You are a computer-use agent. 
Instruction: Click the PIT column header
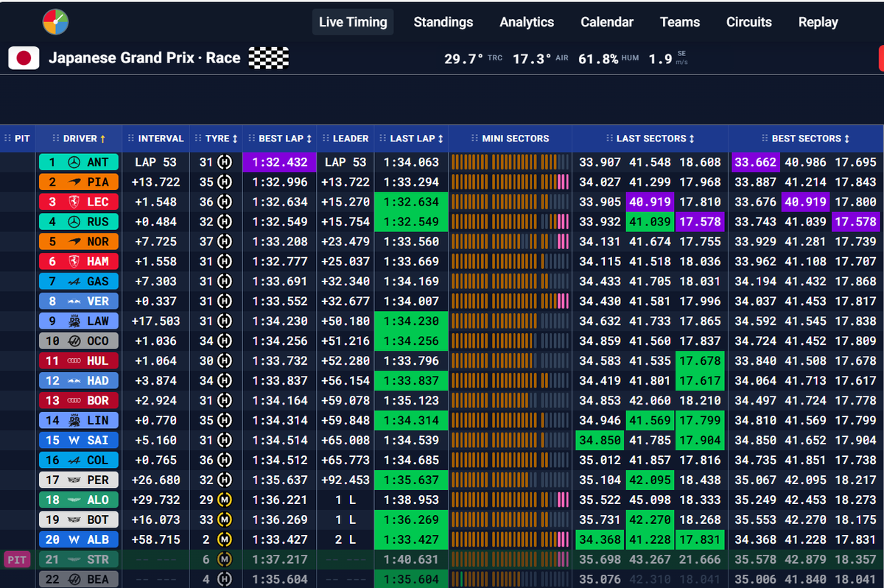pos(18,139)
